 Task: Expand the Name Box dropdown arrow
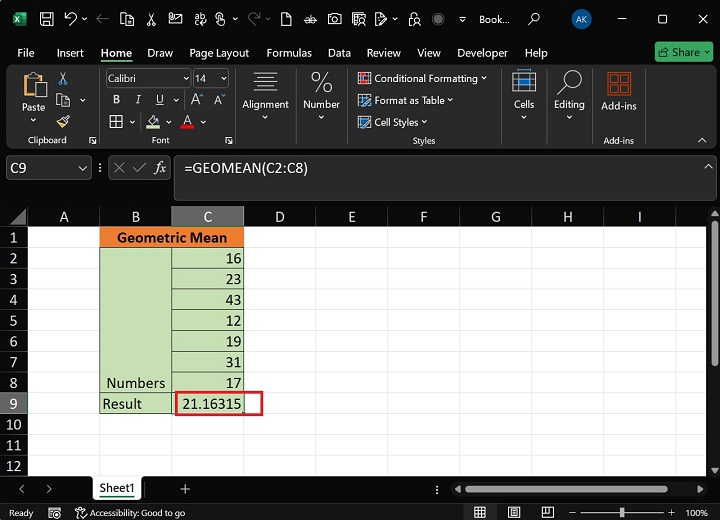point(83,169)
